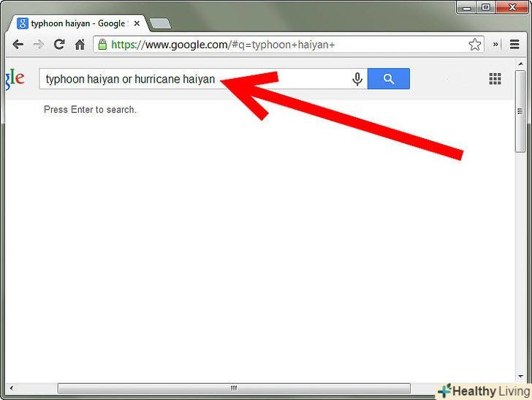Image resolution: width=532 pixels, height=400 pixels.
Task: View site security via the green padlock
Action: pyautogui.click(x=102, y=44)
